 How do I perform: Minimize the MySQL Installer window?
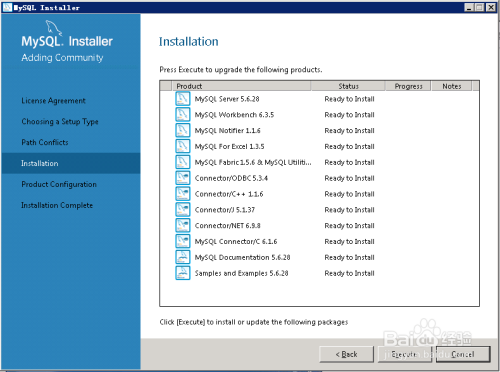469,7
